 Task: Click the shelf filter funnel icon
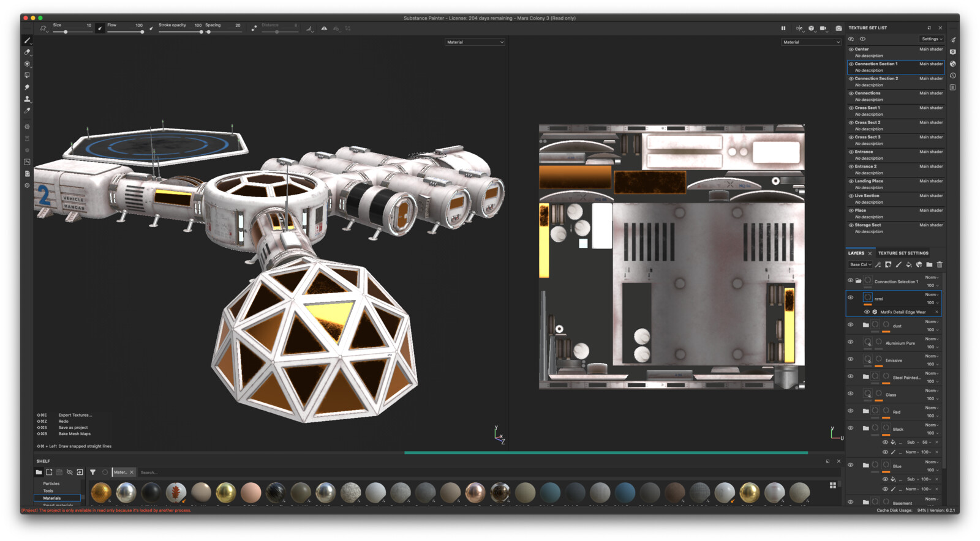click(92, 472)
